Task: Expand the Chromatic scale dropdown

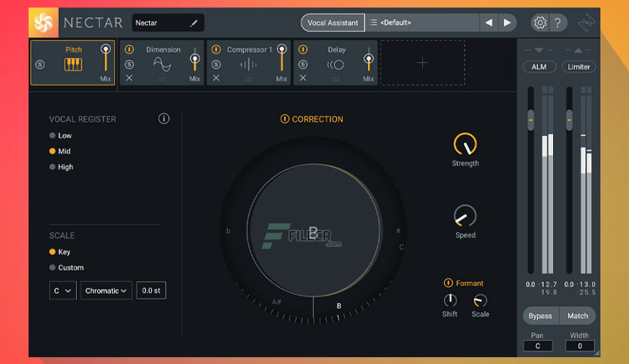Action: click(107, 290)
